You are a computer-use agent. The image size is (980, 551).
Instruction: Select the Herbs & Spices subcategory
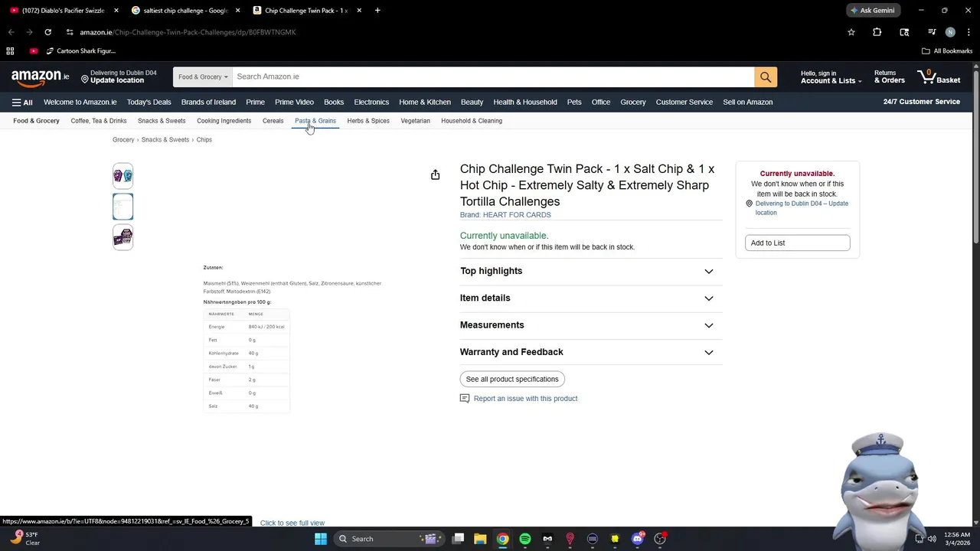[x=368, y=121]
